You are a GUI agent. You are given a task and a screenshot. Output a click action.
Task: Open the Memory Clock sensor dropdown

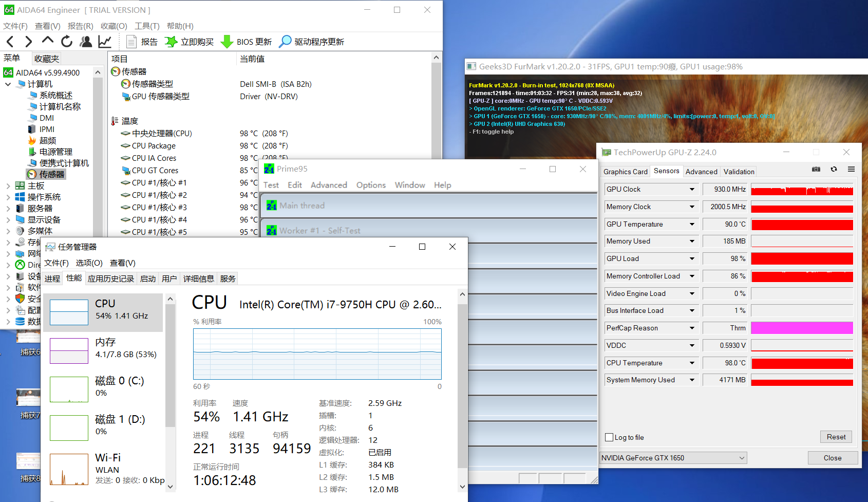point(692,207)
